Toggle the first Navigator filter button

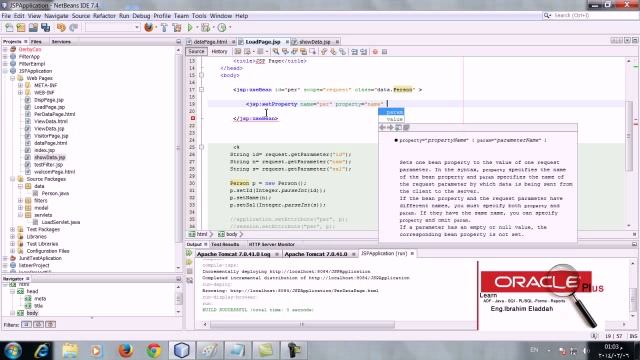click(27, 324)
